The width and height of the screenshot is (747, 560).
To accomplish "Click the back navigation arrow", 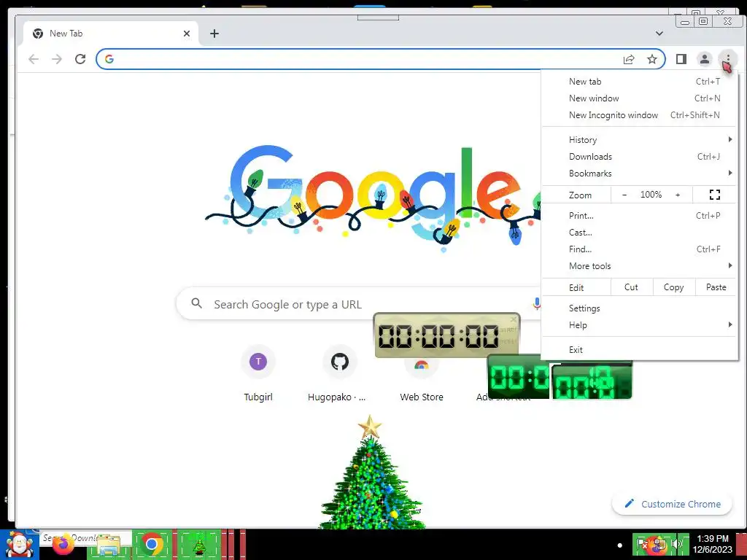I will (34, 59).
